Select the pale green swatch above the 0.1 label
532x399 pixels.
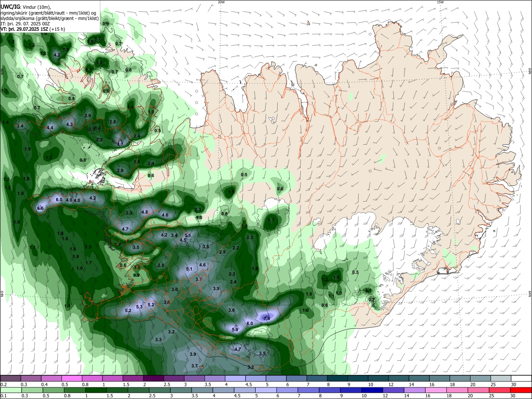tap(11, 390)
